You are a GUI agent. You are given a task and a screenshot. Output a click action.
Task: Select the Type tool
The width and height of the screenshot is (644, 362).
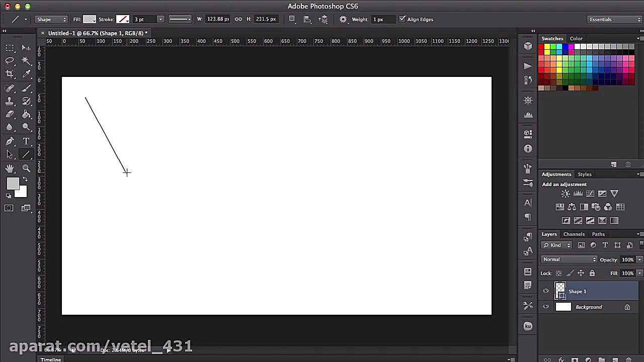pos(26,141)
